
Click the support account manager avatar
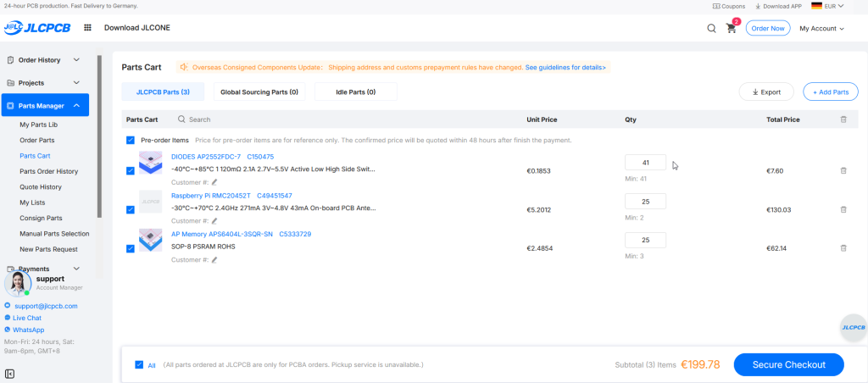point(18,284)
